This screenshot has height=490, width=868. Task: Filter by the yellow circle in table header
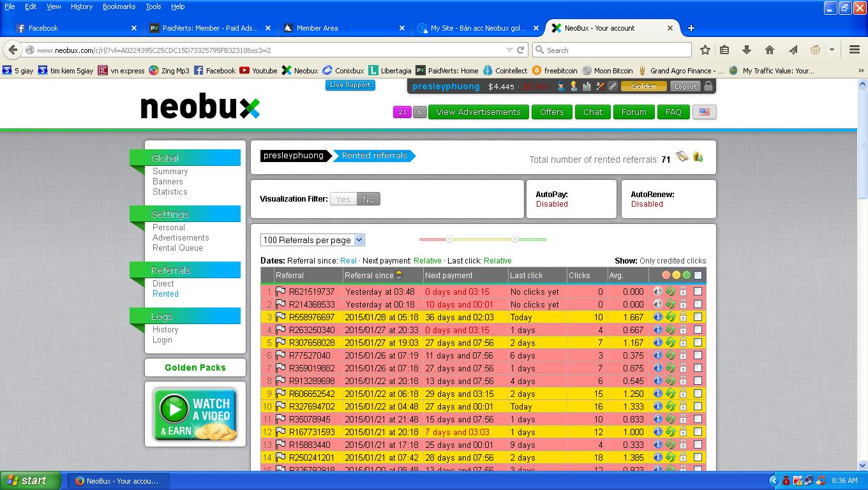(x=677, y=276)
